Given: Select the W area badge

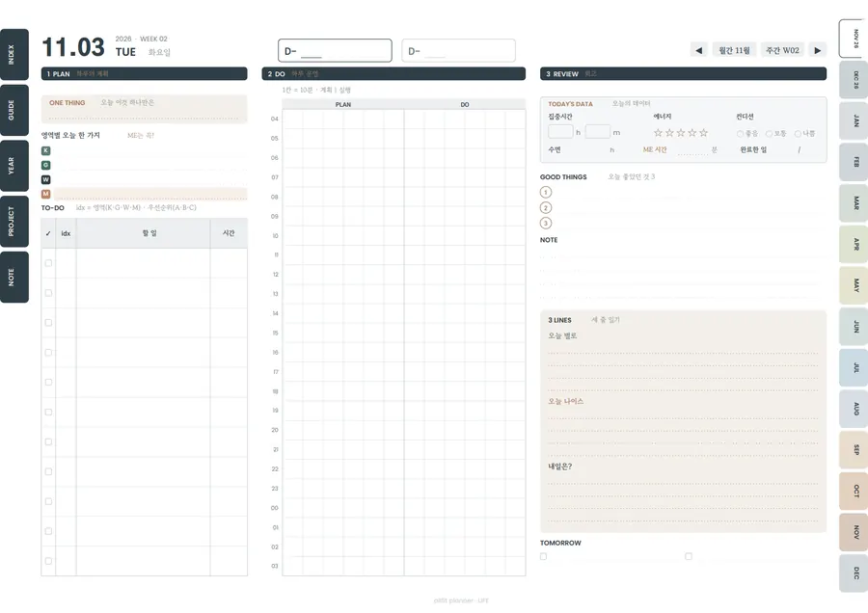Looking at the screenshot, I should [46, 179].
